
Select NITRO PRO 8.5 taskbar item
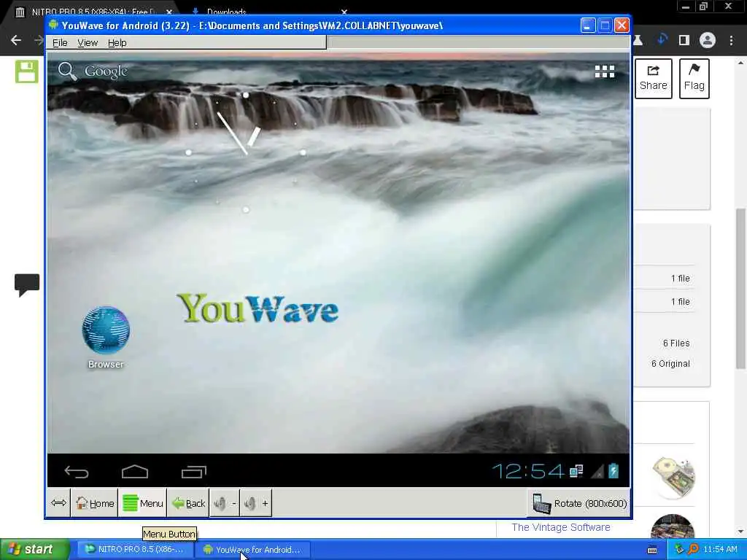pyautogui.click(x=135, y=549)
